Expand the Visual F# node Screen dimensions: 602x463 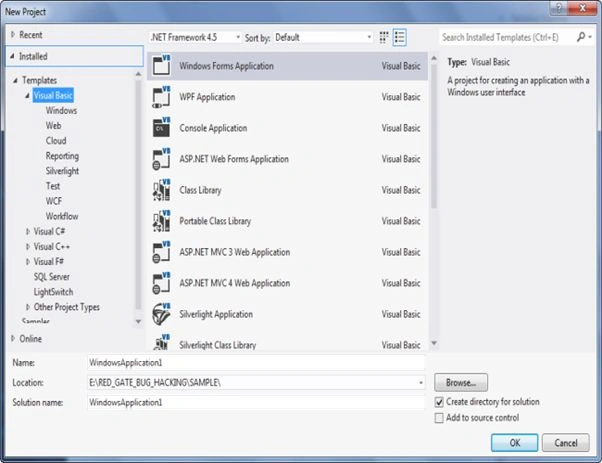(28, 261)
